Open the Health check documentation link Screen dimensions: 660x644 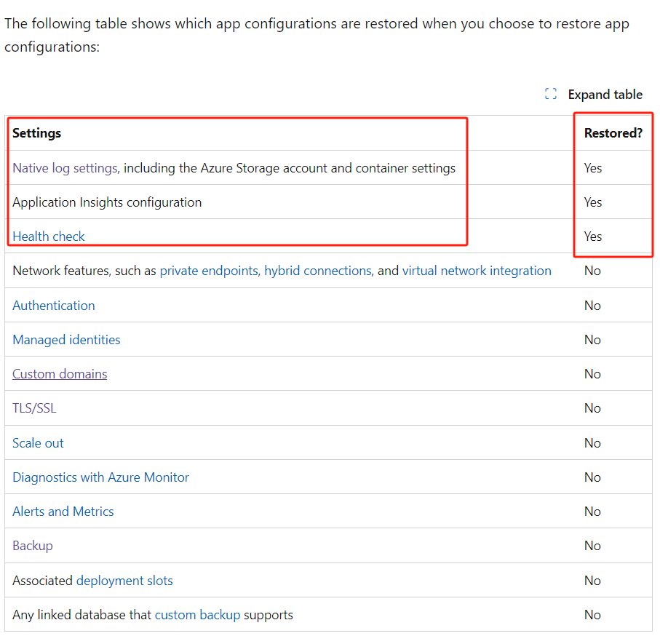click(x=48, y=236)
